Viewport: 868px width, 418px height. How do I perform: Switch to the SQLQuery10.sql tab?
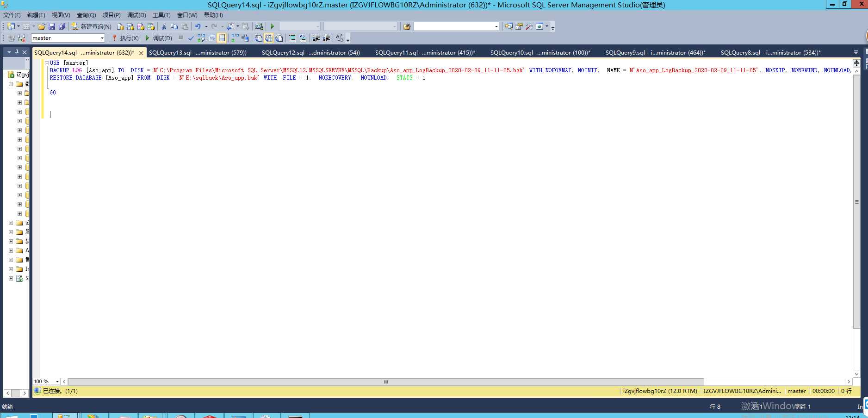[x=540, y=53]
